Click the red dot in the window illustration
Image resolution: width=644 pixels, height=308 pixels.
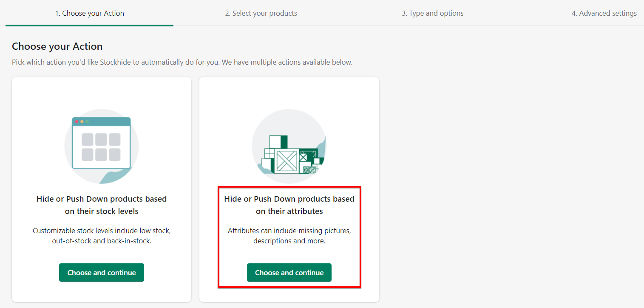77,122
